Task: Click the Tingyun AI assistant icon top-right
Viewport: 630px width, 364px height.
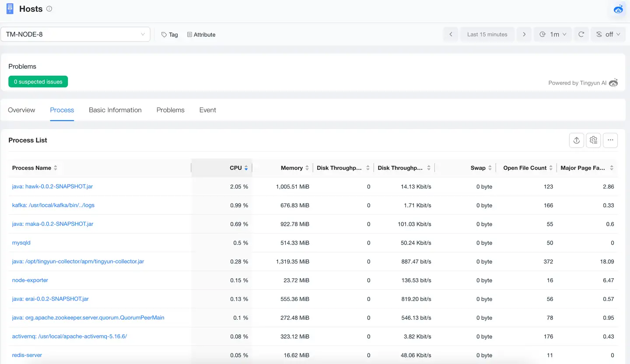Action: point(618,9)
